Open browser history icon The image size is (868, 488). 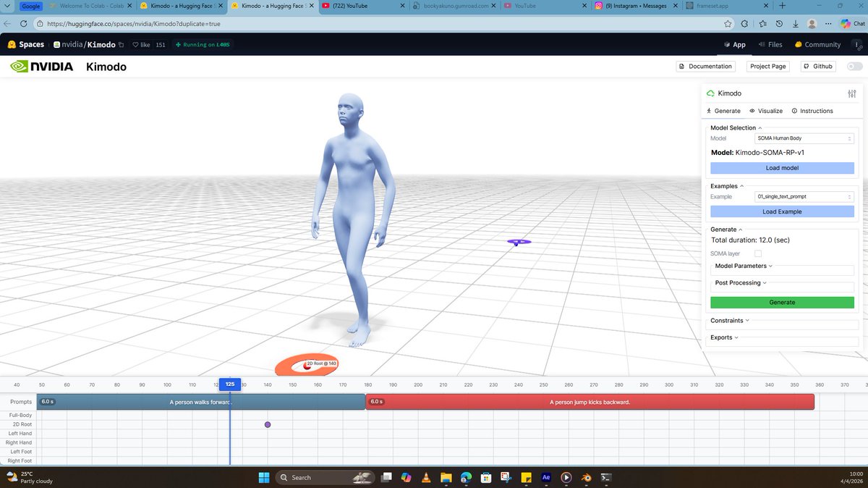[778, 23]
